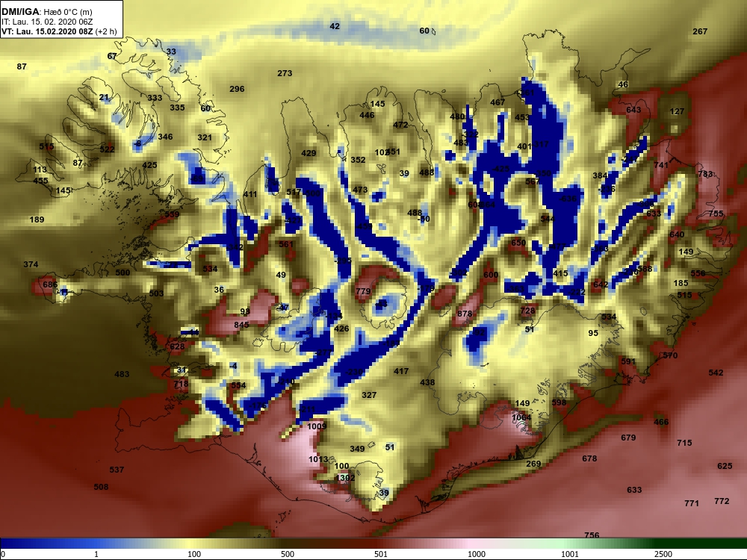
Task: Click the value 718 on the southwest coast
Action: 181,384
